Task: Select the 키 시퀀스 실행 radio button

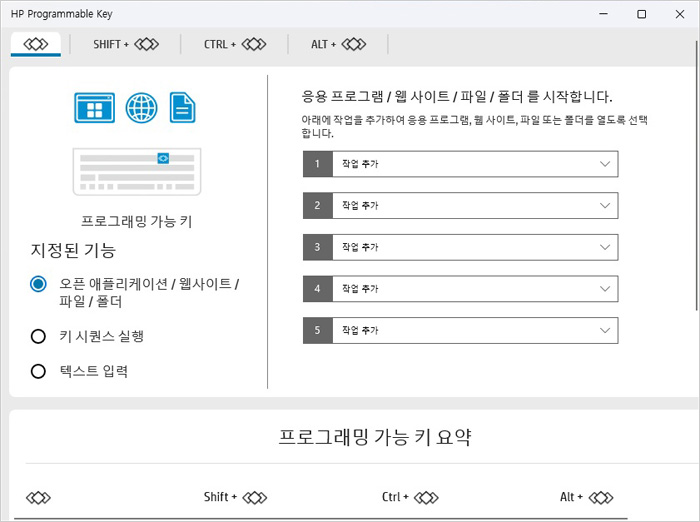Action: [x=38, y=336]
